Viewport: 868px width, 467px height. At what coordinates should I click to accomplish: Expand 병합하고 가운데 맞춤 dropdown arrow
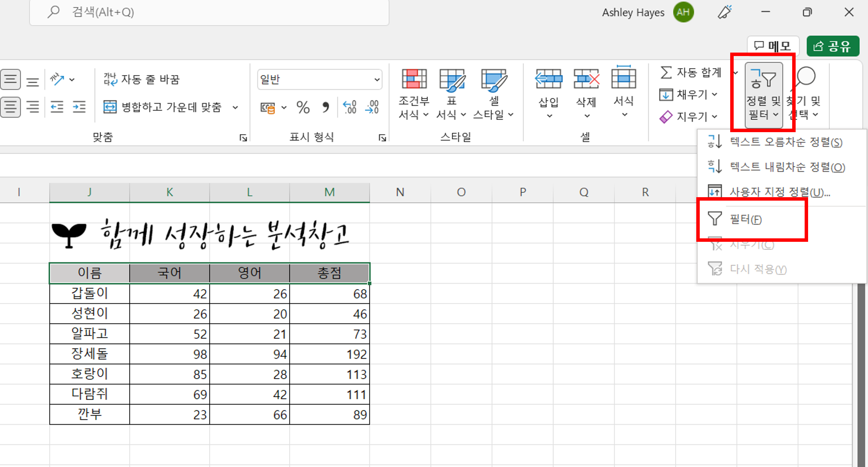tap(235, 108)
